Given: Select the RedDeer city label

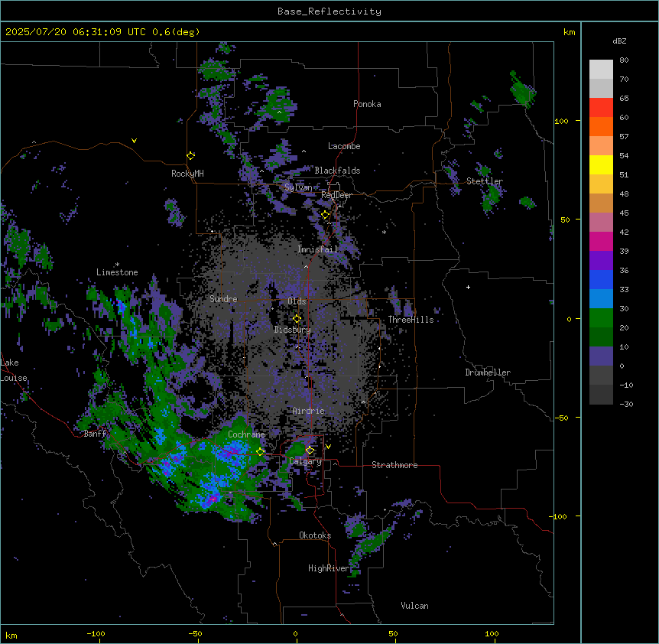Looking at the screenshot, I should tap(336, 195).
